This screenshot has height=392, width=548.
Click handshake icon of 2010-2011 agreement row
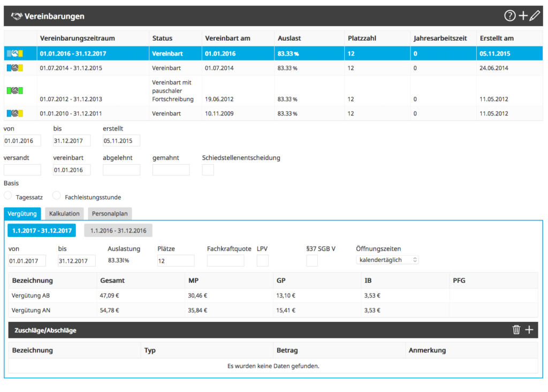[x=15, y=113]
